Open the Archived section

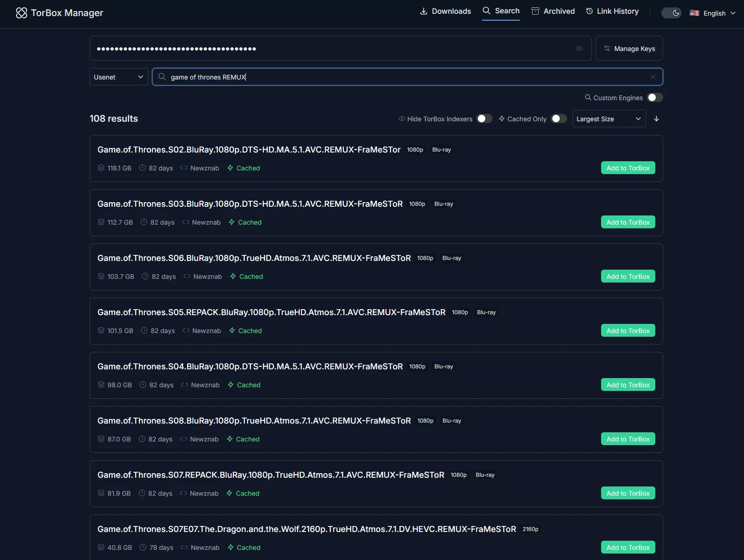click(553, 11)
